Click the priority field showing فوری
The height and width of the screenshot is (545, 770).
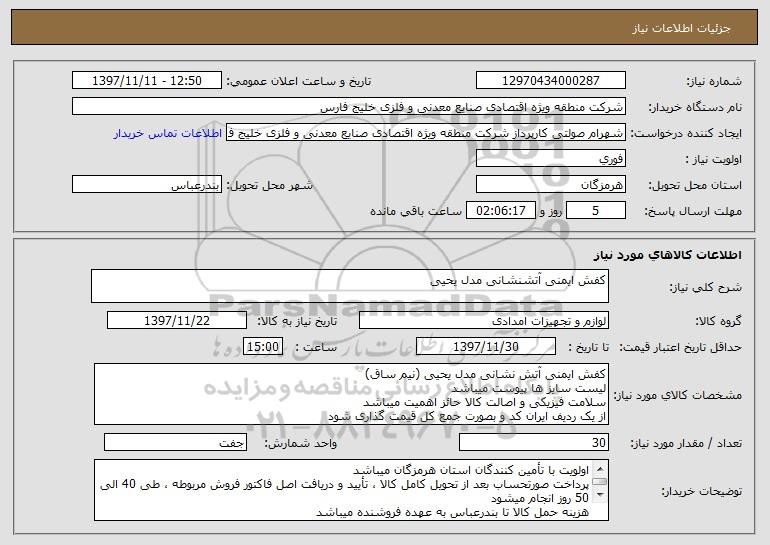click(550, 158)
